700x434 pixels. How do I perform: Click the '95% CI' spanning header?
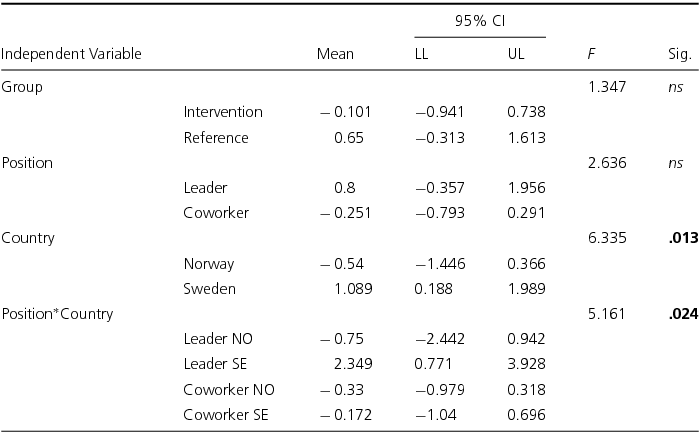[478, 23]
